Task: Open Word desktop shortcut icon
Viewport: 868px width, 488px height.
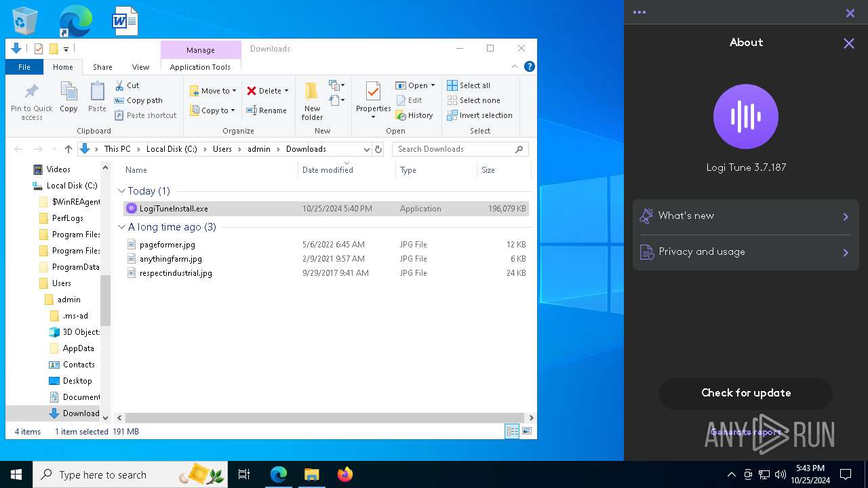Action: click(x=125, y=21)
